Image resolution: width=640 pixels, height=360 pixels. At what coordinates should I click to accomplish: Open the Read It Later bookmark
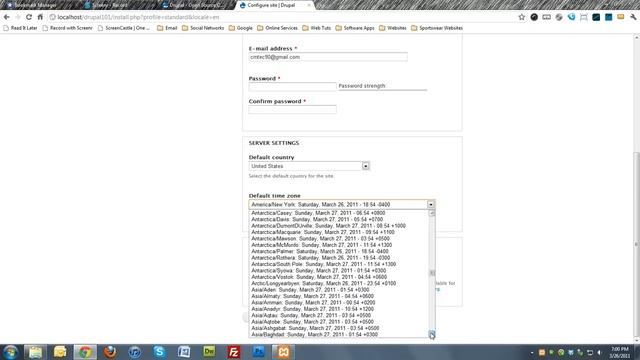click(20, 28)
